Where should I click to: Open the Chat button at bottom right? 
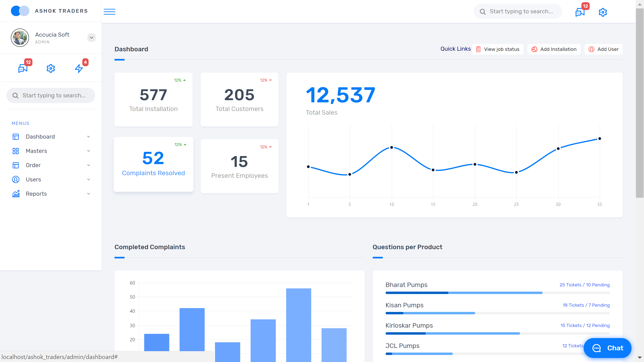607,348
